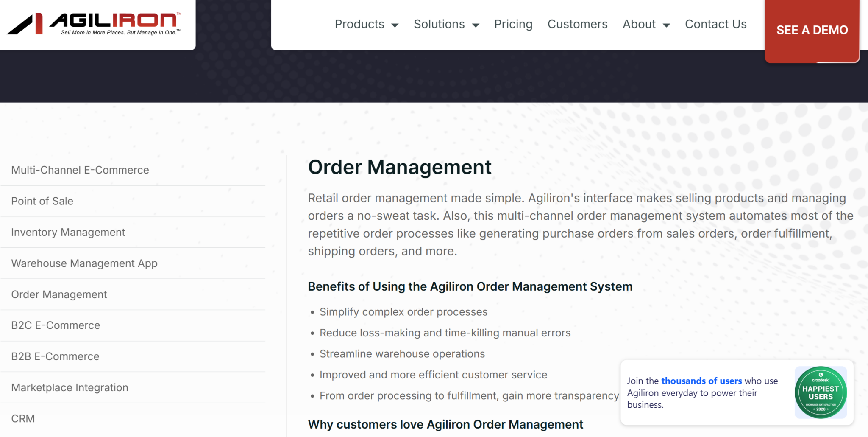The height and width of the screenshot is (437, 868).
Task: Click the Agiliron logo
Action: coord(95,23)
